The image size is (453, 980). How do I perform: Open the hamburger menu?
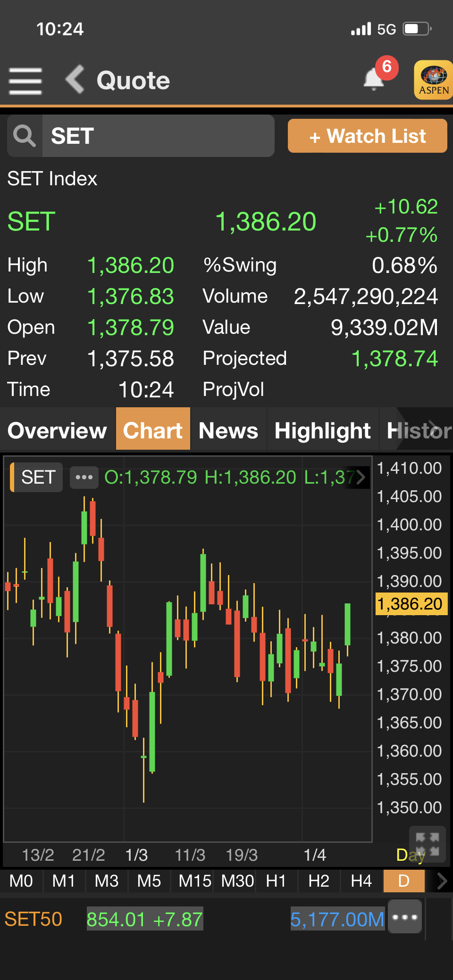click(x=25, y=81)
